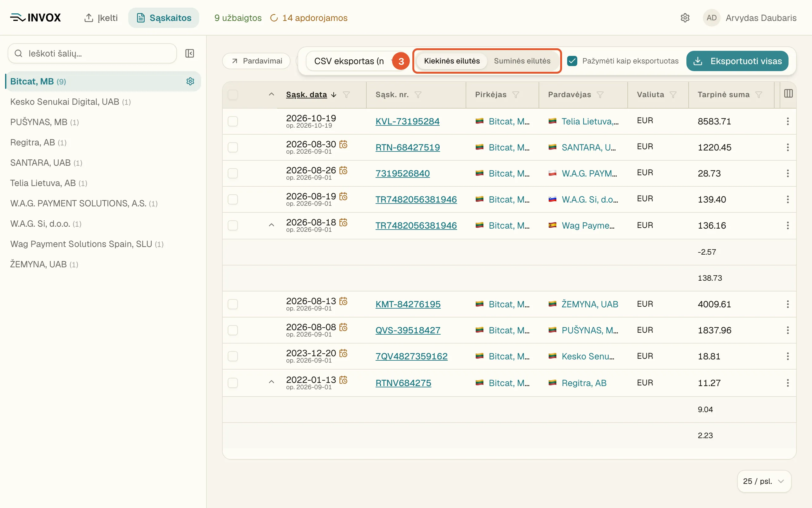The image size is (812, 508).
Task: Click the Ieškoti šalių search field
Action: point(92,53)
